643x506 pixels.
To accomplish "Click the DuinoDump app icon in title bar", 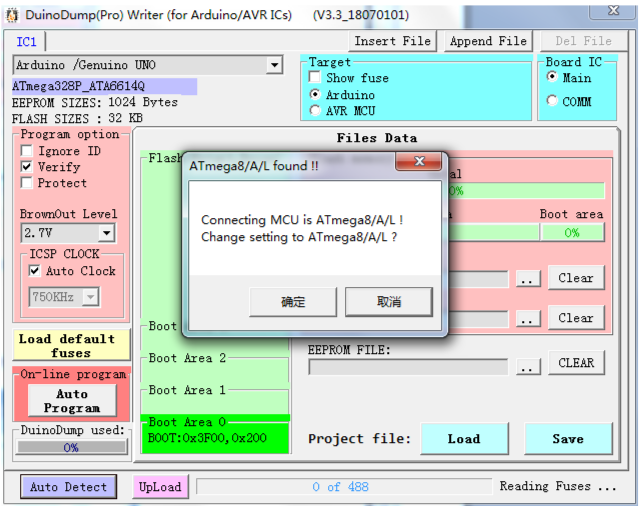I will click(12, 15).
